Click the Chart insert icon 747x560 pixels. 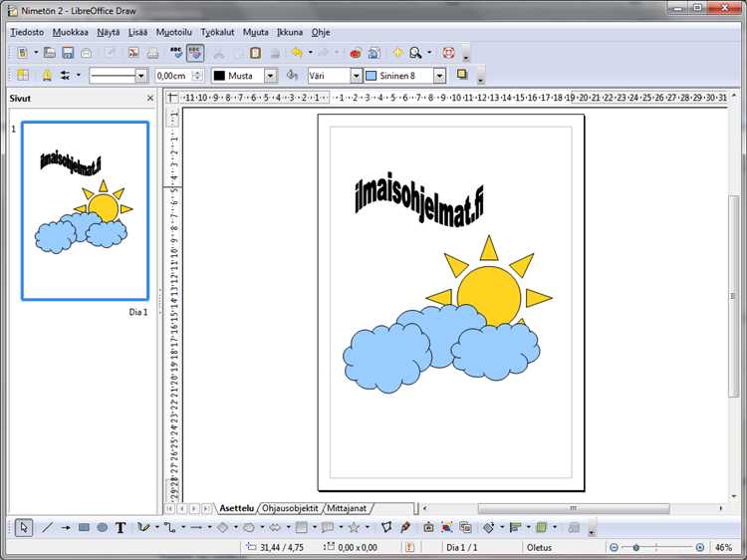pyautogui.click(x=356, y=53)
